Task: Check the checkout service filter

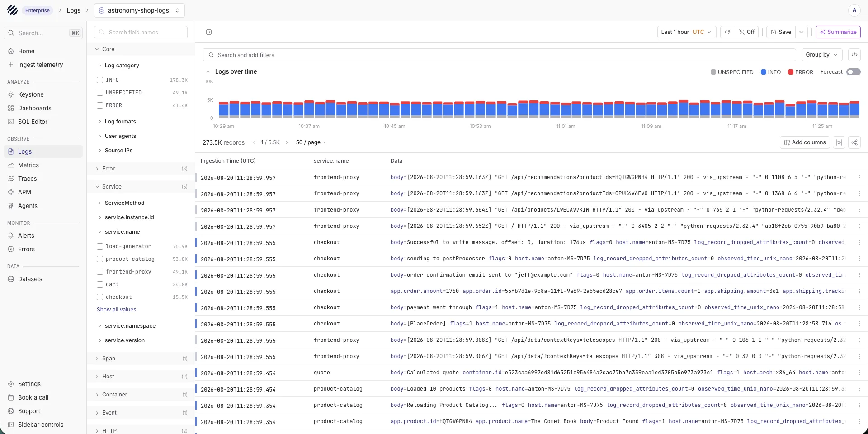Action: point(100,297)
